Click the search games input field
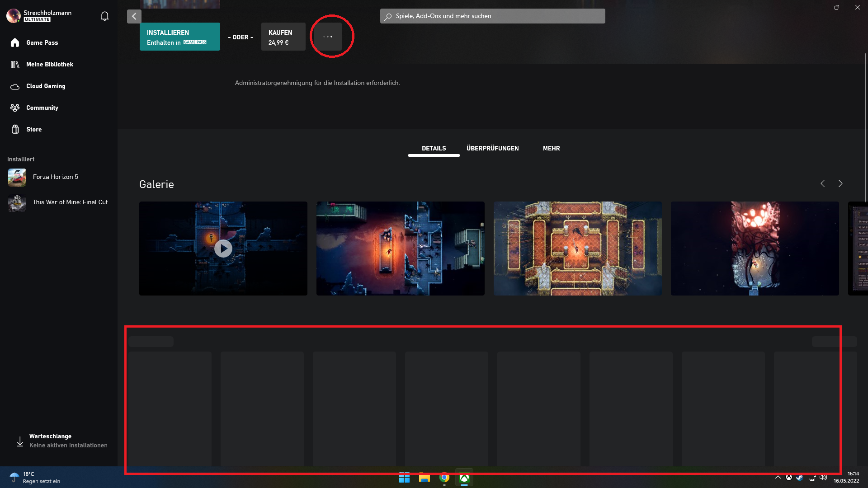 [493, 16]
